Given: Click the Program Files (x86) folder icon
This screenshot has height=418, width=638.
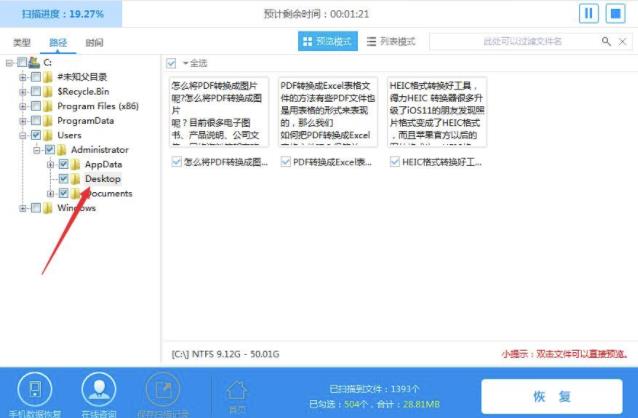Looking at the screenshot, I should [48, 106].
